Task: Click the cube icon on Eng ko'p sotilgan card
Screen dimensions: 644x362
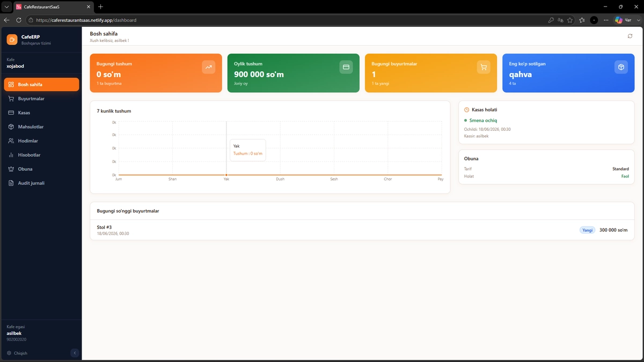Action: click(x=621, y=67)
